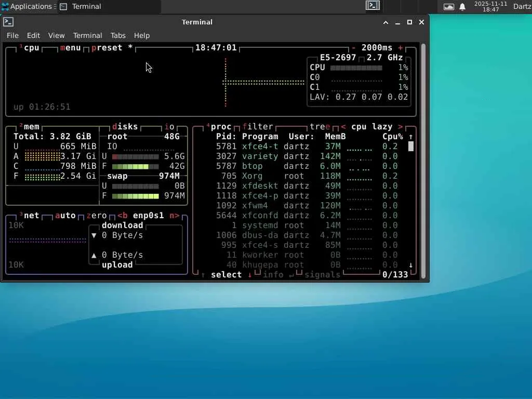This screenshot has width=532, height=399.
Task: Select the Xorg process row
Action: tap(303, 176)
